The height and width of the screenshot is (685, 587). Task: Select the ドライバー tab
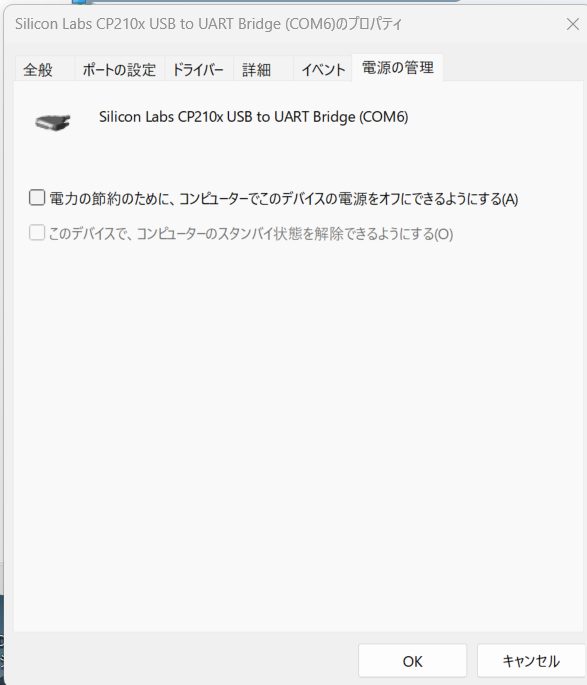tap(198, 69)
